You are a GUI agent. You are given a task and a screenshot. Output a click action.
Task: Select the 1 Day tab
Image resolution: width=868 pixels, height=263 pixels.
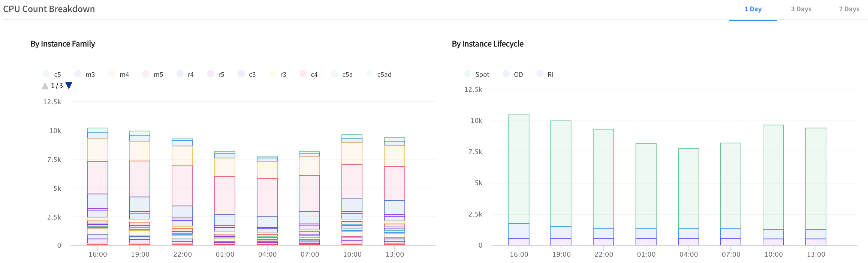pyautogui.click(x=753, y=9)
